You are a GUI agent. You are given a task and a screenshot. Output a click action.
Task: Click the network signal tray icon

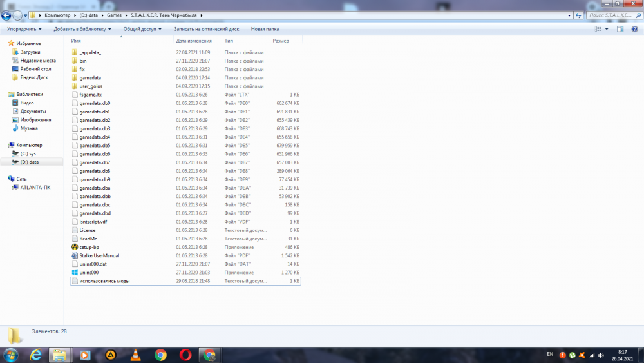(x=591, y=355)
